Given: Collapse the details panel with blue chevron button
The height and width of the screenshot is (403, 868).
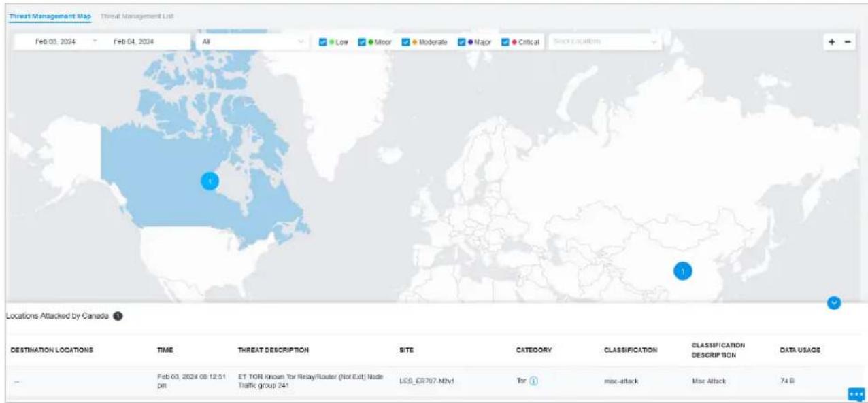Looking at the screenshot, I should click(834, 303).
